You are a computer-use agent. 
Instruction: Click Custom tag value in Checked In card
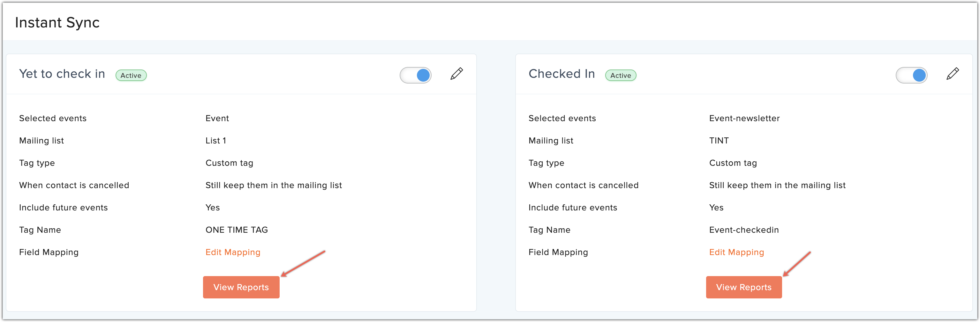tap(733, 163)
